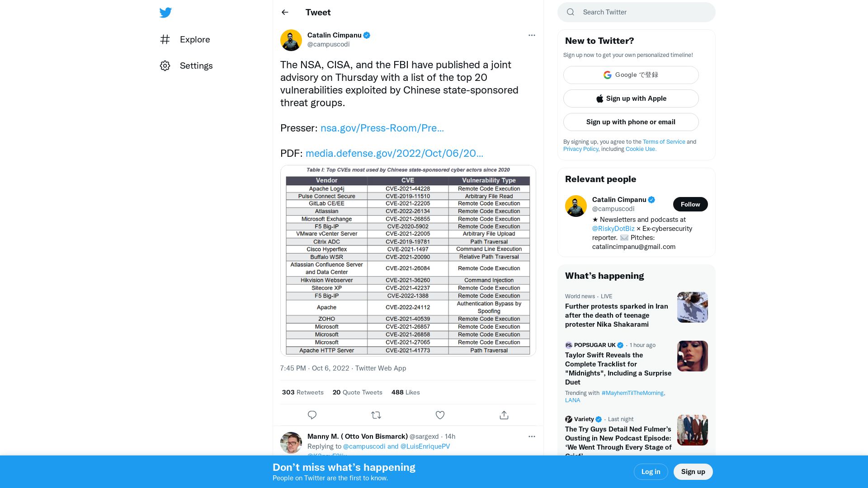Click the Log in button
The height and width of the screenshot is (488, 868).
[x=651, y=471]
